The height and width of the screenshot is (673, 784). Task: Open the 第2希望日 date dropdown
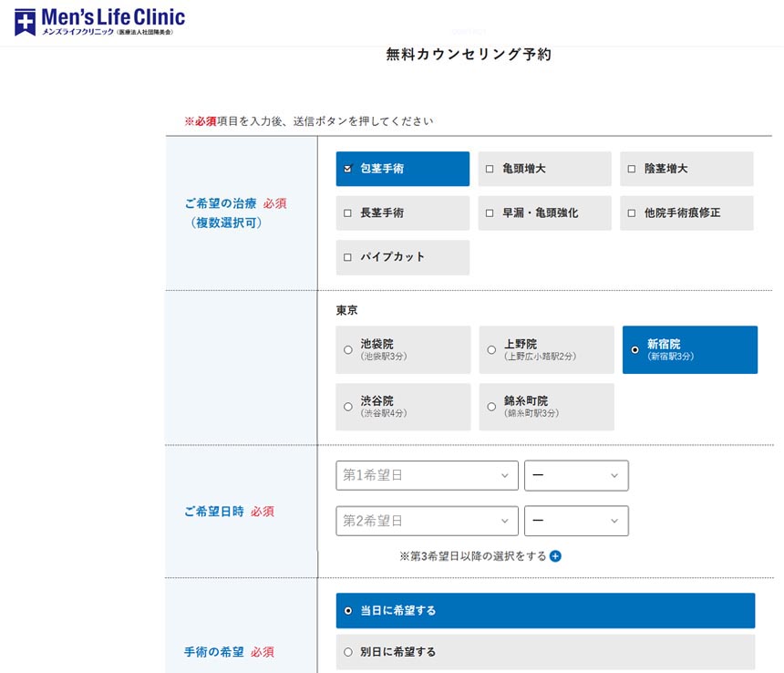427,521
